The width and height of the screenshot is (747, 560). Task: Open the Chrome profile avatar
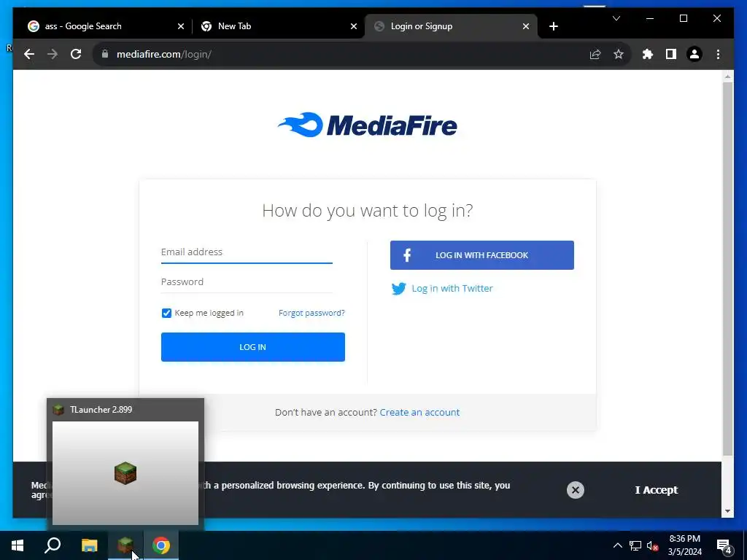pyautogui.click(x=694, y=54)
